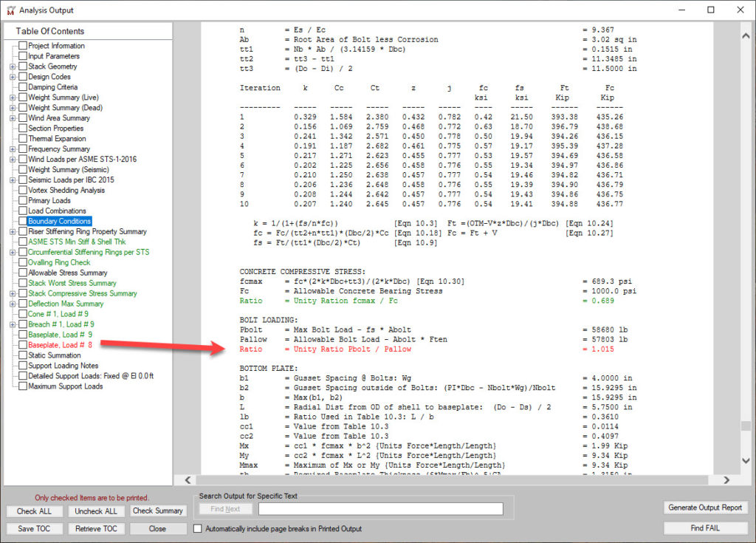Click the right horizontal scroll arrow below the report

point(727,479)
